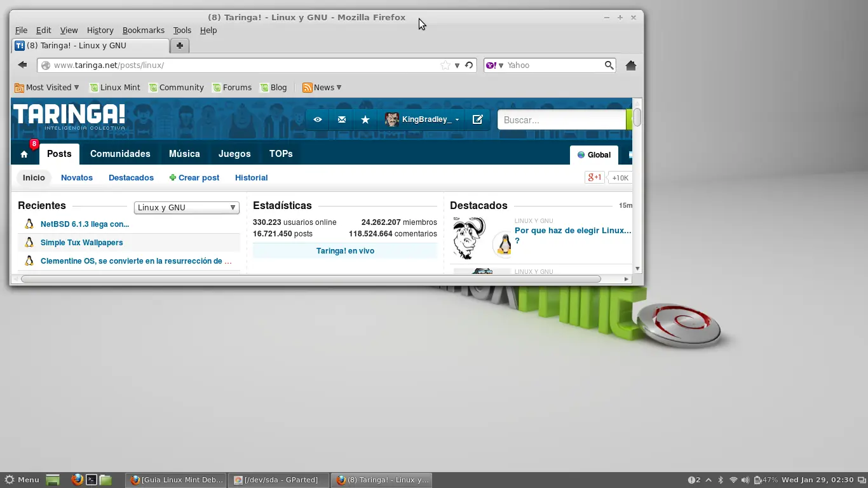Open the Linux y GNU category dropdown
The image size is (868, 488).
(187, 208)
